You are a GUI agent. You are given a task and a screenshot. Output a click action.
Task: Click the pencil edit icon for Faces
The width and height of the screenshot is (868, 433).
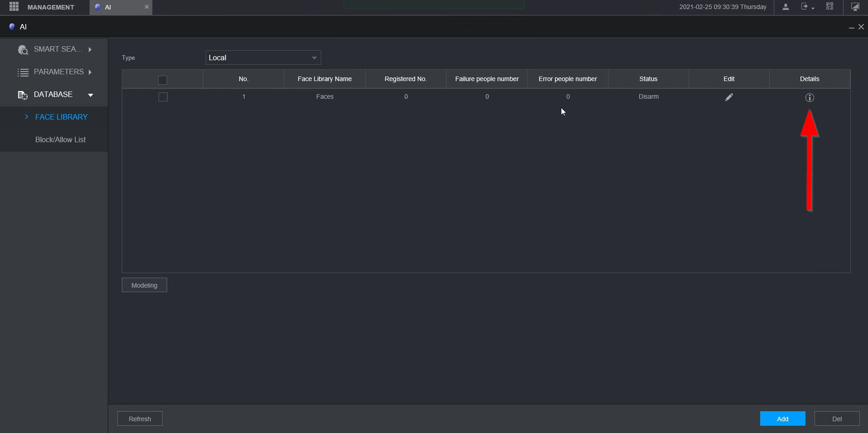(x=729, y=97)
